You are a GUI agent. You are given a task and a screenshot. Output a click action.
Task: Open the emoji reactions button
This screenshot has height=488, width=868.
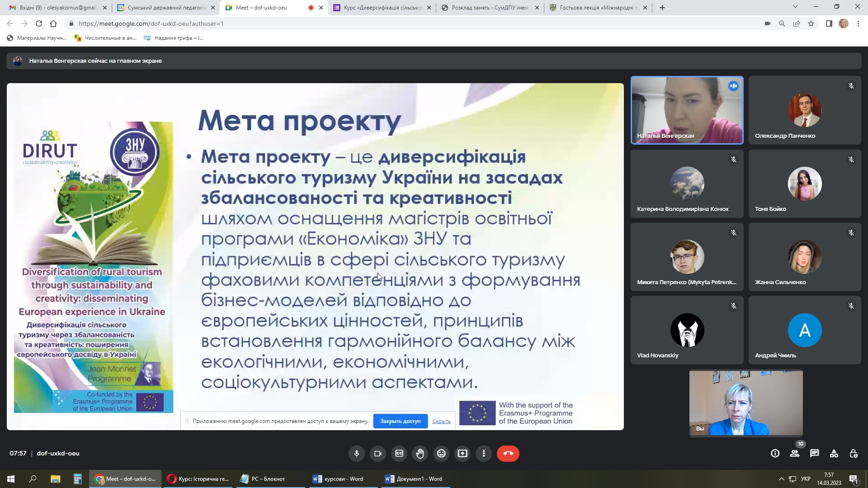pos(441,453)
